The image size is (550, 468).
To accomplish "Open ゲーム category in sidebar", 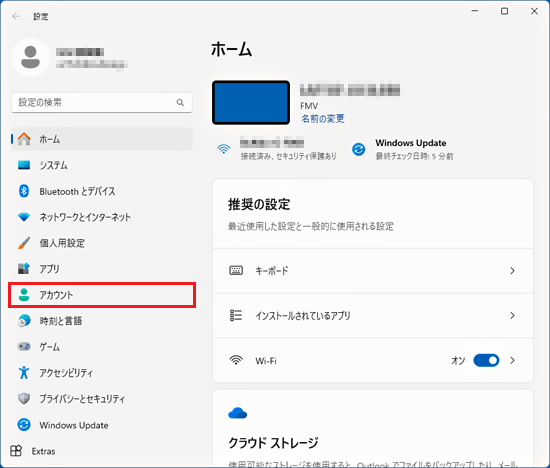I will click(x=102, y=347).
